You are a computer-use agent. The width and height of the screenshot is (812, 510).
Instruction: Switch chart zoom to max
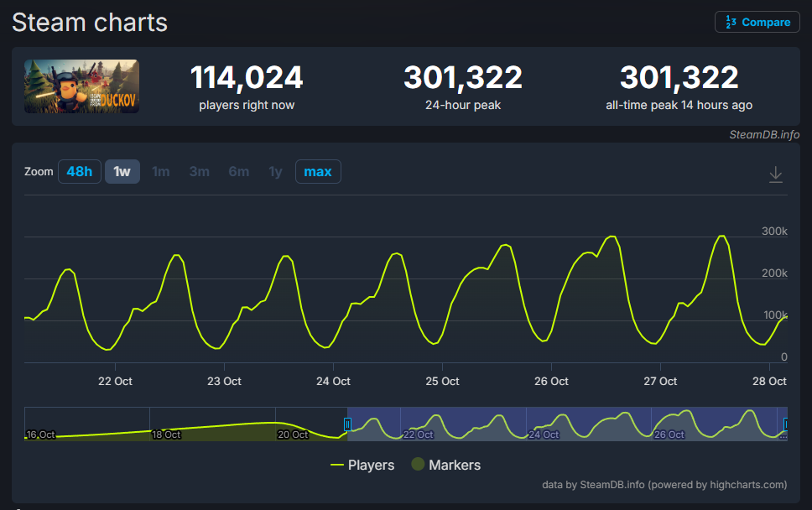tap(318, 171)
